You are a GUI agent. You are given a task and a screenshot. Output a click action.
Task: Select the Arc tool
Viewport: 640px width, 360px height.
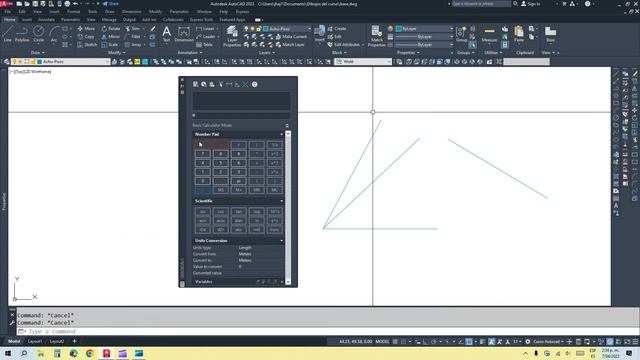(54, 34)
